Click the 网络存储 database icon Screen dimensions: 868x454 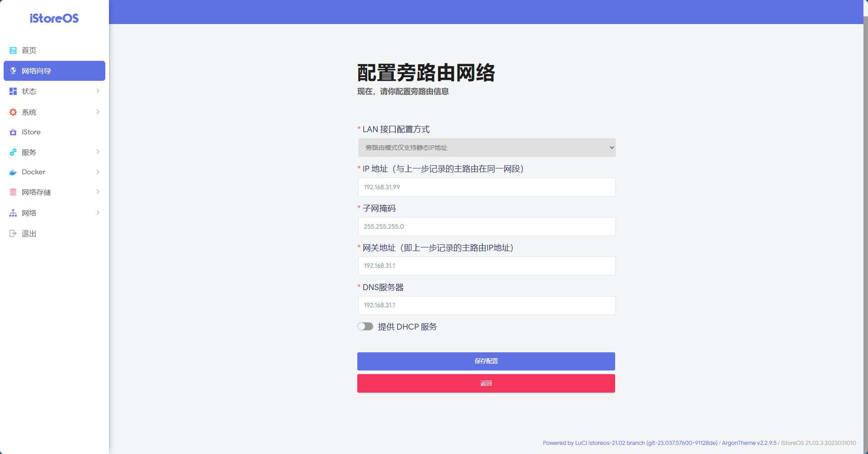(x=13, y=192)
